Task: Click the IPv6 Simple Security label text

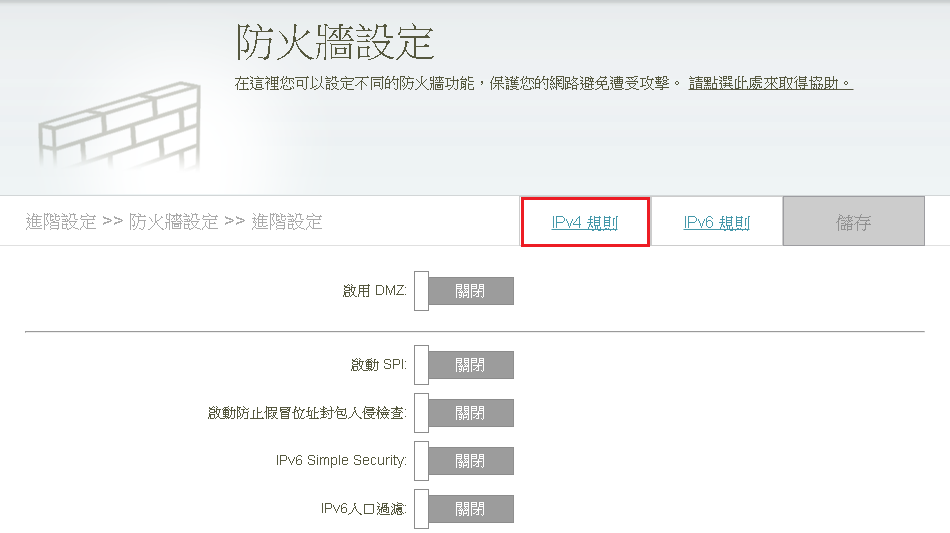Action: coord(341,461)
